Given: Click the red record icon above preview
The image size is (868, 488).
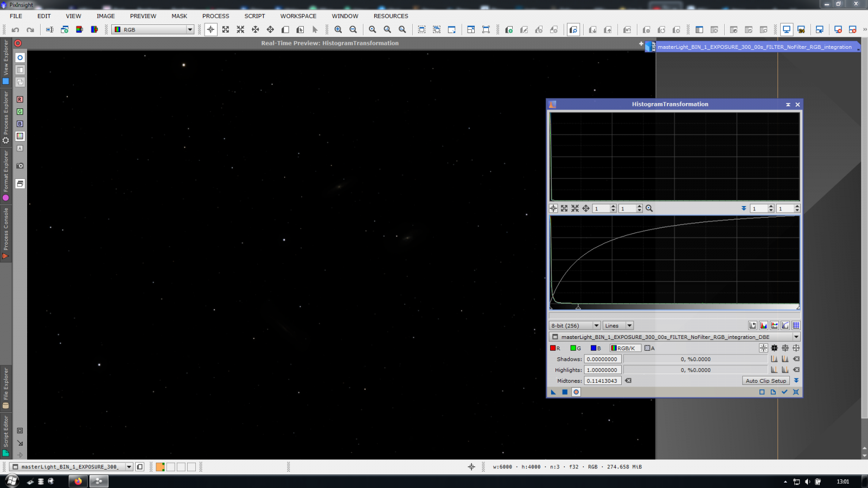Looking at the screenshot, I should pos(18,43).
